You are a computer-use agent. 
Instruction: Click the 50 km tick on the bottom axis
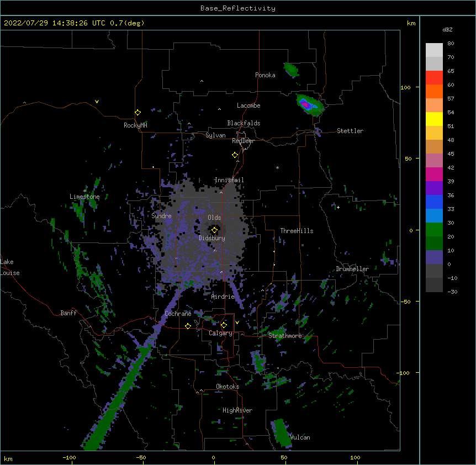point(284,457)
